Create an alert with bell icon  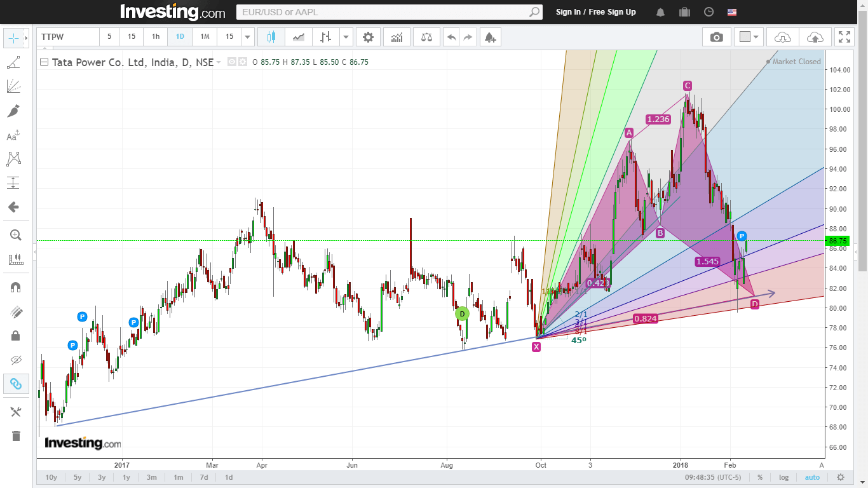tap(491, 37)
